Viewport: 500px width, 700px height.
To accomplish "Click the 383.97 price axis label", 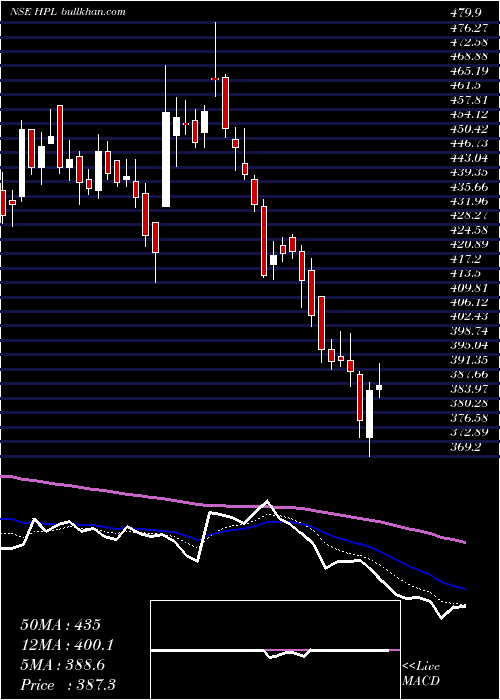I will 469,389.
